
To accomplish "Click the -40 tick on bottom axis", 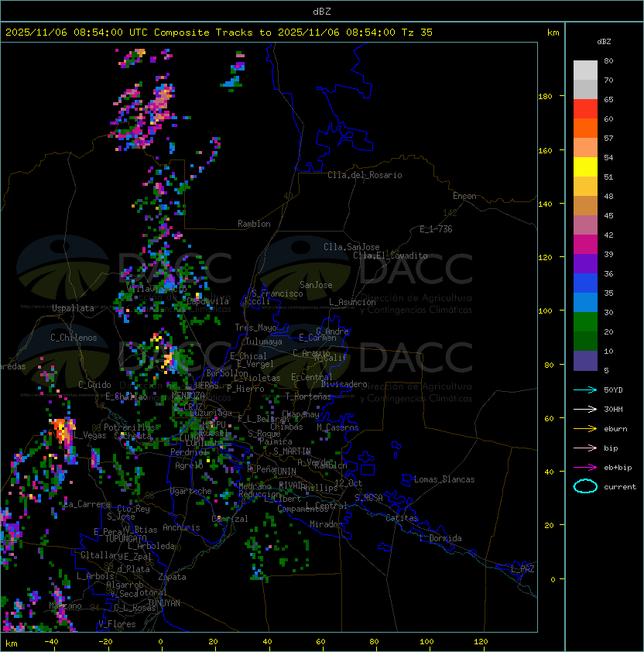I will pos(51,642).
